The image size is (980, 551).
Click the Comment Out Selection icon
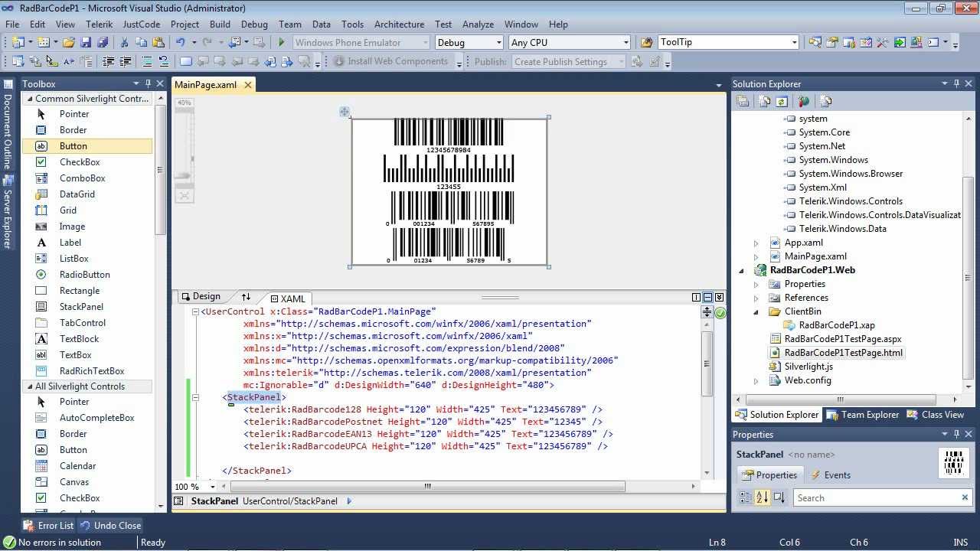click(146, 61)
